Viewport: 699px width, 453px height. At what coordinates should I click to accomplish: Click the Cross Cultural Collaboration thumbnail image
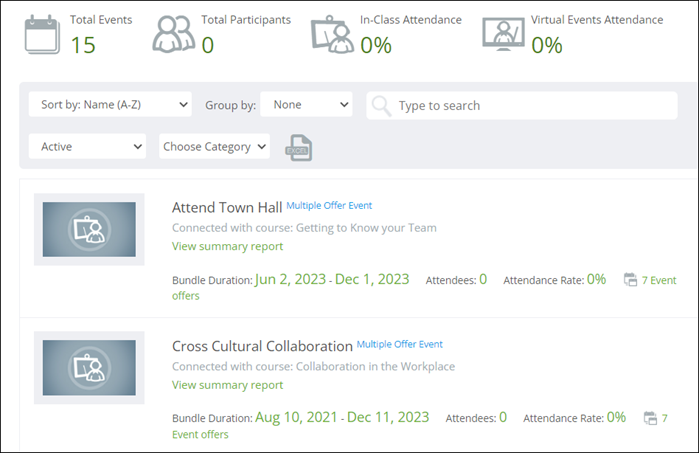click(89, 367)
